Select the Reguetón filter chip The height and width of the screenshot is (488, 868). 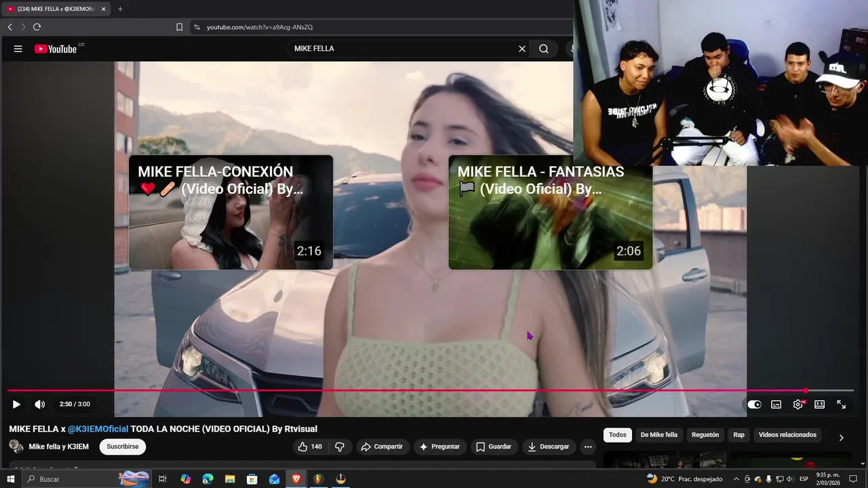(x=705, y=435)
